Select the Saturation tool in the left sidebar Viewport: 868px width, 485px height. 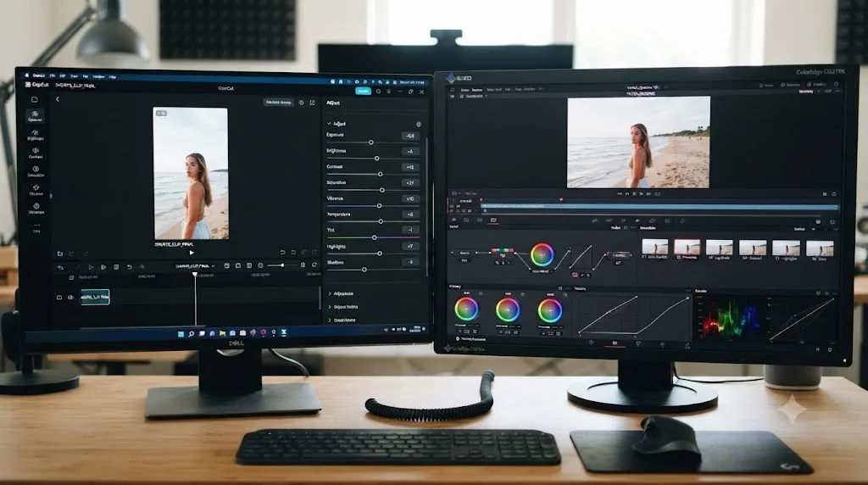[36, 171]
